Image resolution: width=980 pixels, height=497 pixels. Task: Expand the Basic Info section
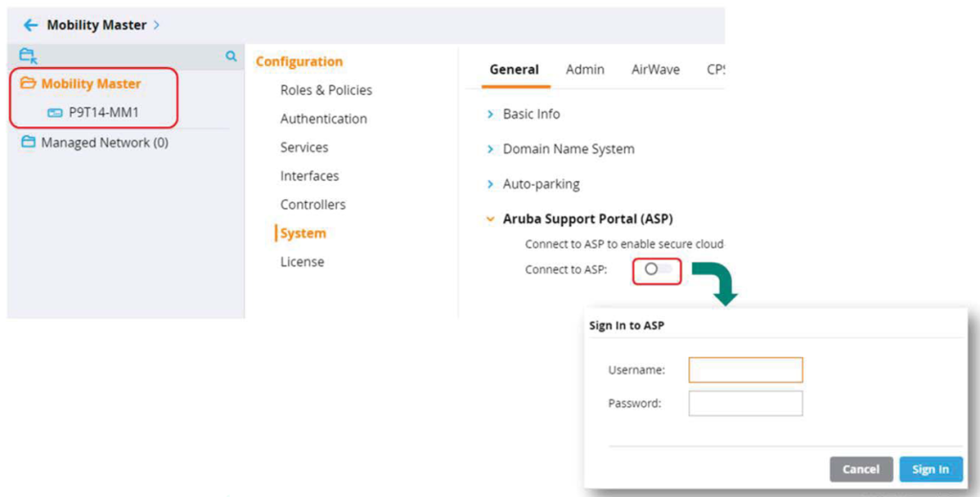[x=492, y=114]
